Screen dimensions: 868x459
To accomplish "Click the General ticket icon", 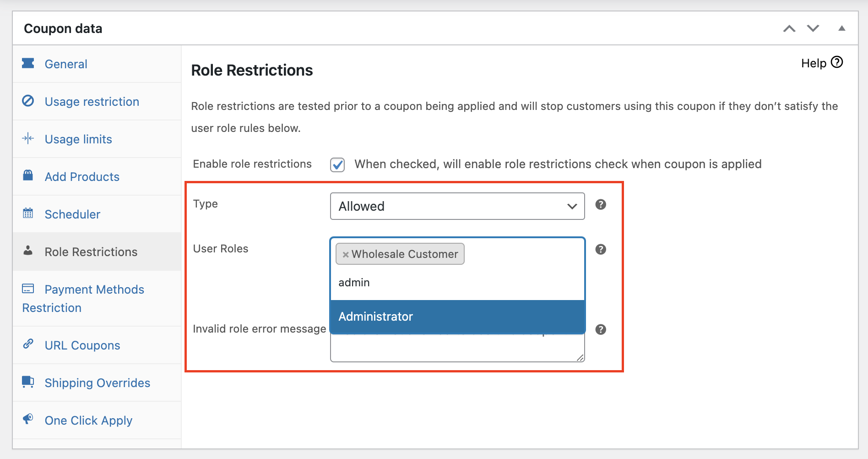I will point(28,63).
